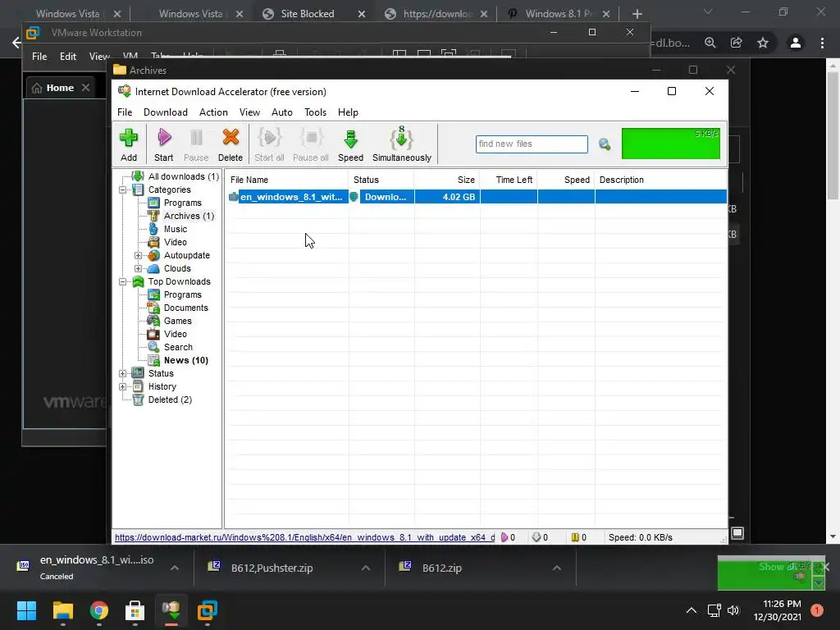Select the Archives (1) category
Screen dimensions: 840x630
tap(189, 216)
